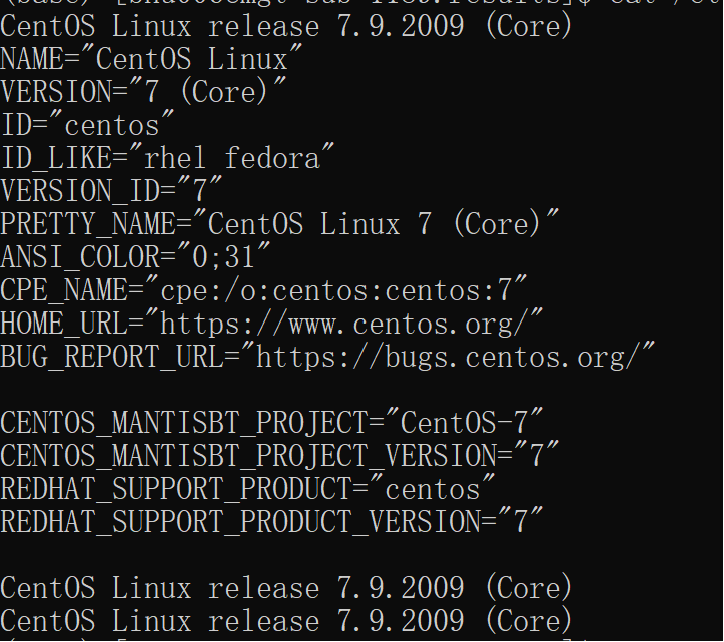Image resolution: width=724 pixels, height=642 pixels.
Task: Click the VERSION="7 (Core)" line
Action: click(143, 91)
